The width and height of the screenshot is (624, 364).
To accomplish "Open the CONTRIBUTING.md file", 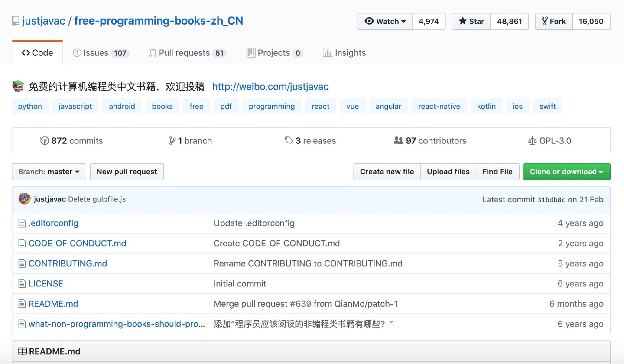I will (x=68, y=264).
